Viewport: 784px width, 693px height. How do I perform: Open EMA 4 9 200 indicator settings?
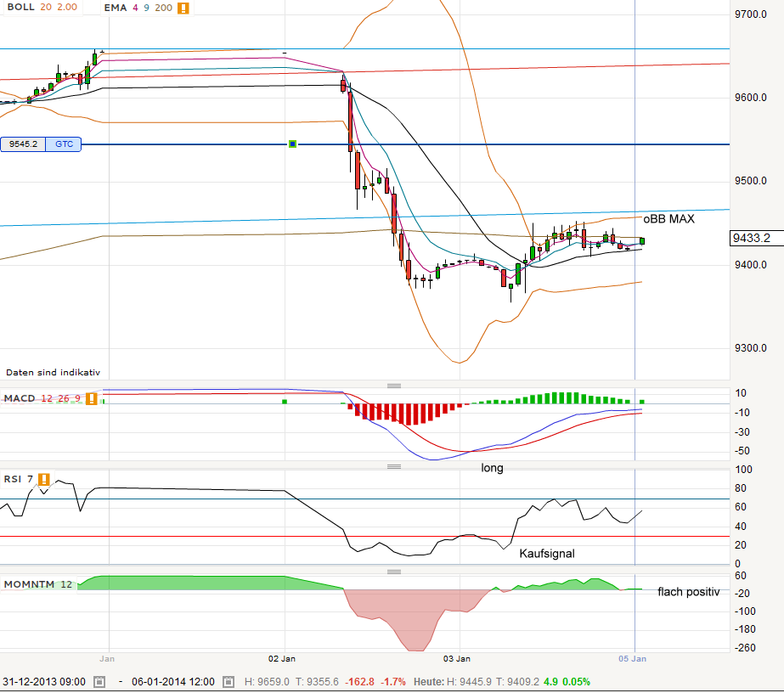[138, 8]
